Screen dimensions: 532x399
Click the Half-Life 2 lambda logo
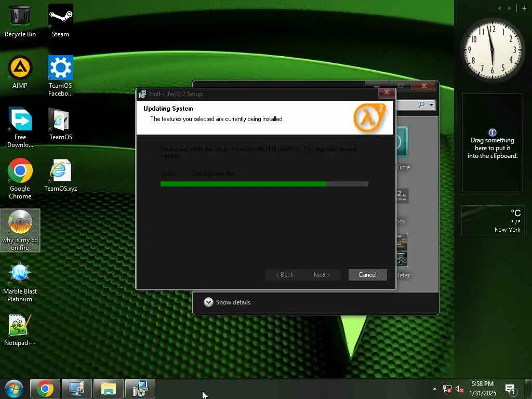pyautogui.click(x=369, y=118)
